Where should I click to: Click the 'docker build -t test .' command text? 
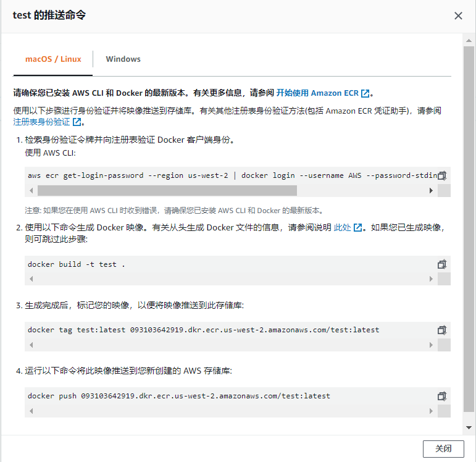(77, 264)
